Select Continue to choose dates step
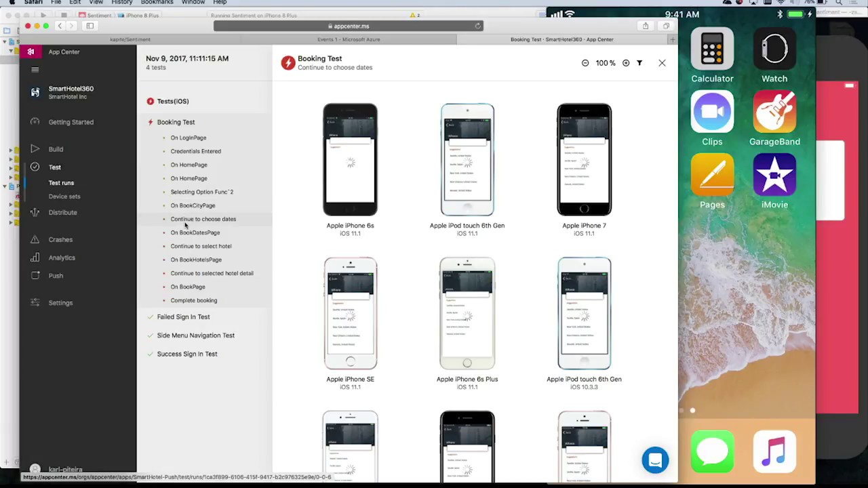The width and height of the screenshot is (868, 488). (203, 219)
